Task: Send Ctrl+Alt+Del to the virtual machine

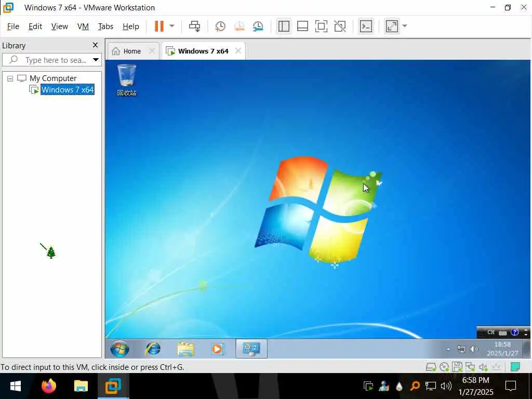Action: (x=194, y=26)
